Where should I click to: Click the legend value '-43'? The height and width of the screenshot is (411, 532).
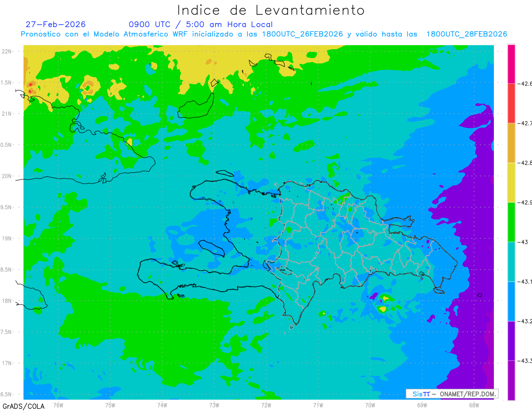523,242
